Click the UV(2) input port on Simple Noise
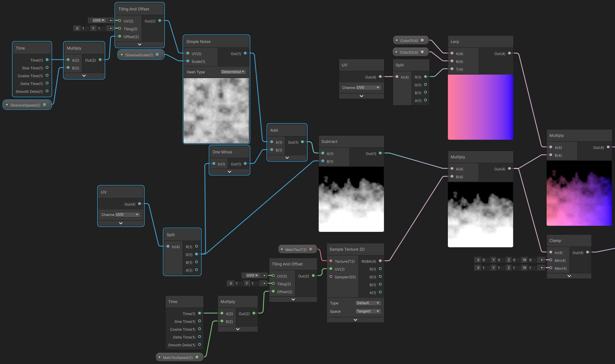This screenshot has height=364, width=615. [x=187, y=53]
